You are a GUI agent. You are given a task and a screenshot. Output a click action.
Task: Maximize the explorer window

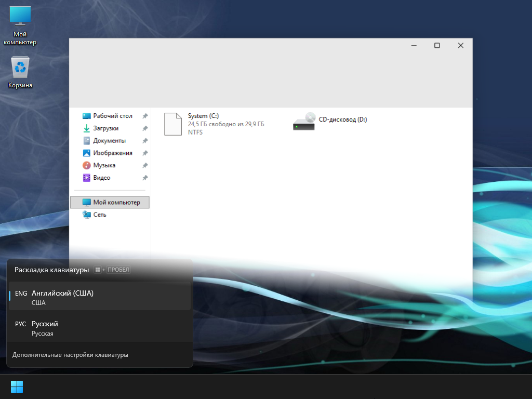437,46
